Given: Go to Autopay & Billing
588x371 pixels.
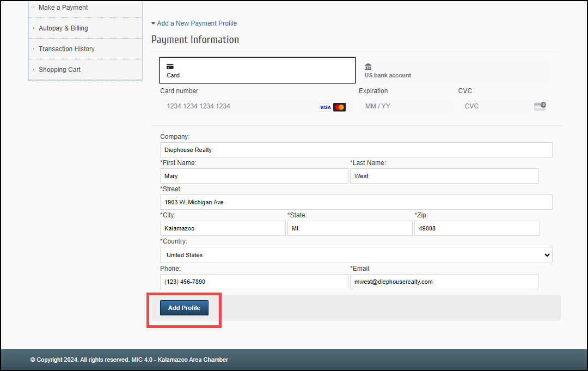Looking at the screenshot, I should [x=63, y=28].
